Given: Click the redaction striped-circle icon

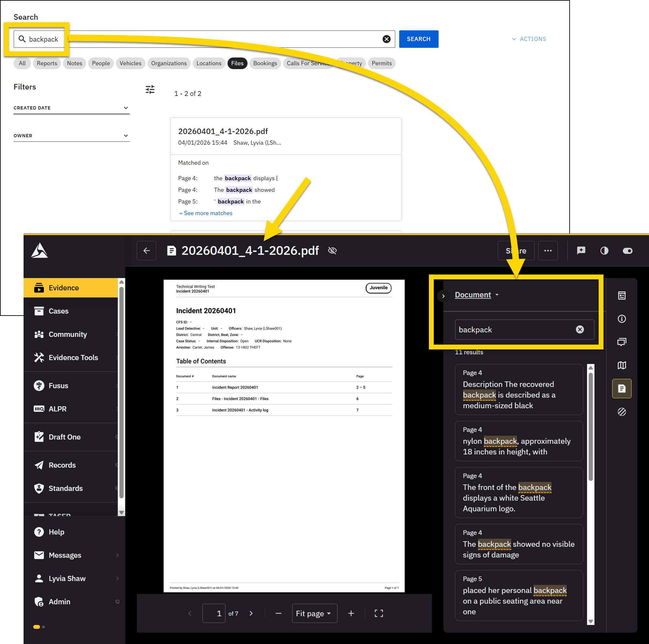Looking at the screenshot, I should [x=622, y=412].
